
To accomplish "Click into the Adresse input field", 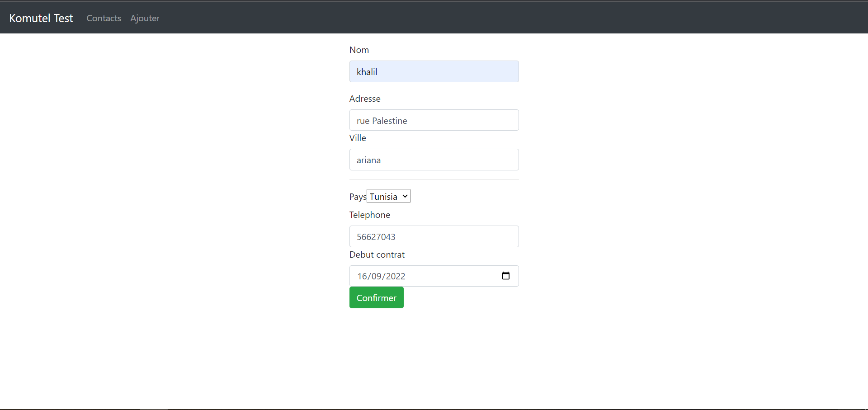I will point(434,120).
